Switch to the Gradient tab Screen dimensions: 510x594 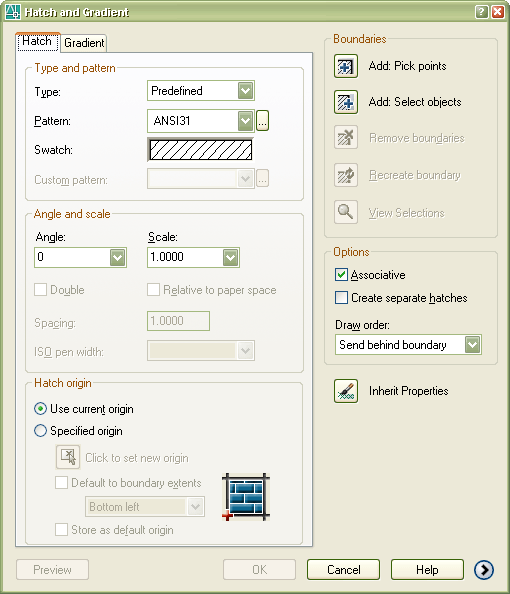click(x=84, y=43)
